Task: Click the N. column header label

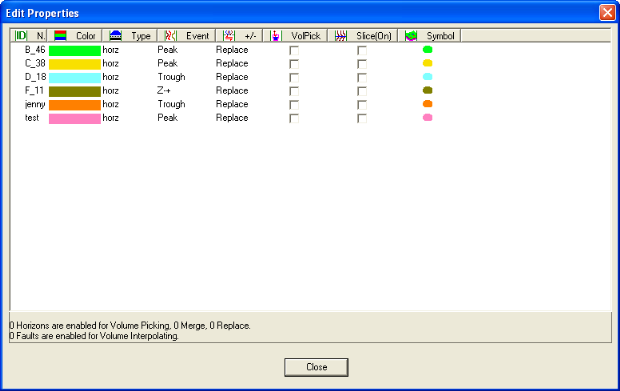Action: click(x=41, y=36)
